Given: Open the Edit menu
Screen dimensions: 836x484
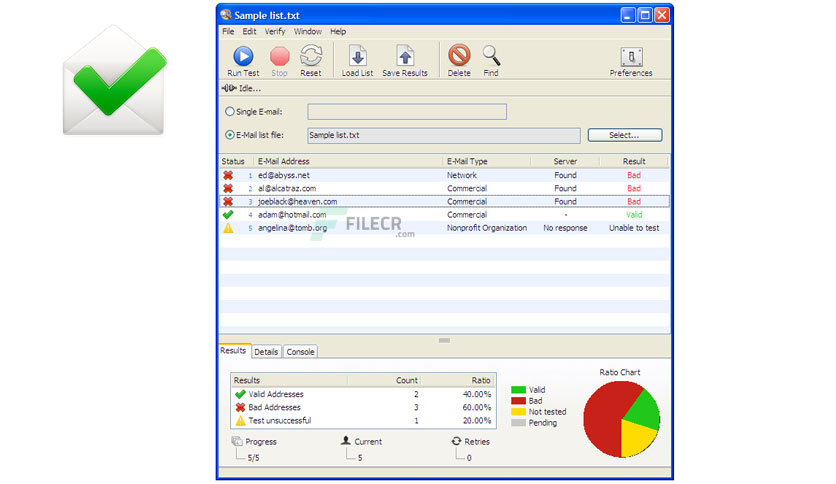Looking at the screenshot, I should tap(250, 31).
